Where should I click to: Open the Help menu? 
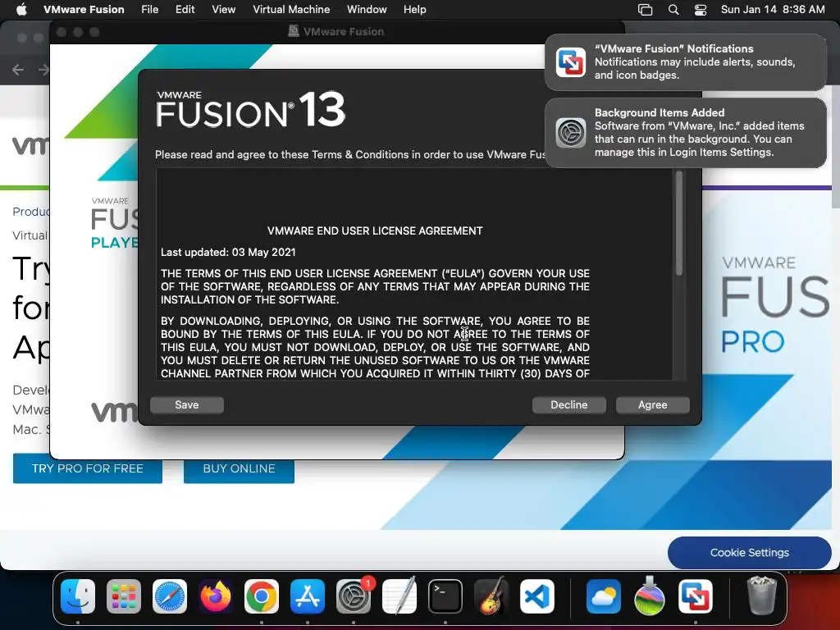[414, 9]
